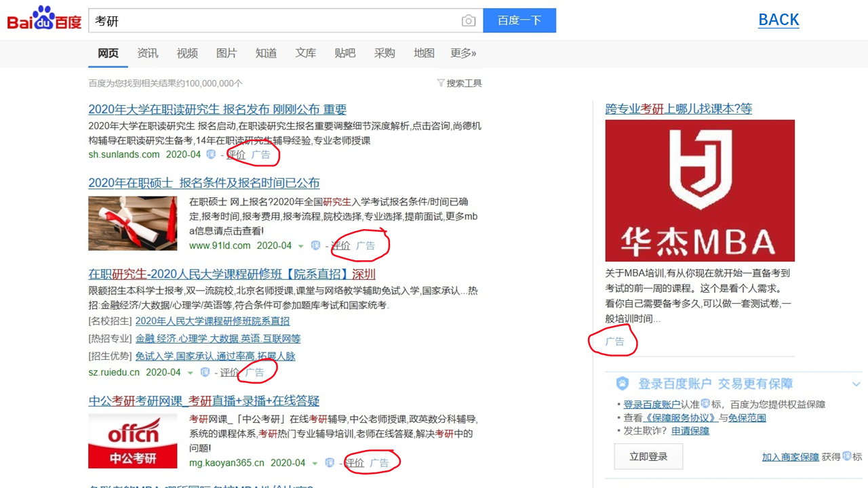Image resolution: width=868 pixels, height=488 pixels.
Task: Open the 采购 tab
Action: [x=384, y=53]
